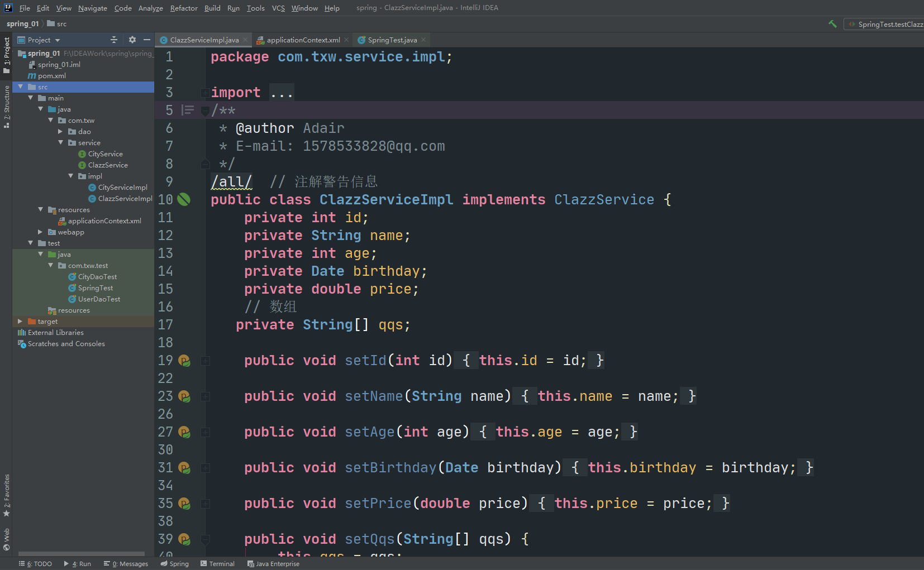
Task: Click the gutter icon on line 10
Action: point(184,199)
